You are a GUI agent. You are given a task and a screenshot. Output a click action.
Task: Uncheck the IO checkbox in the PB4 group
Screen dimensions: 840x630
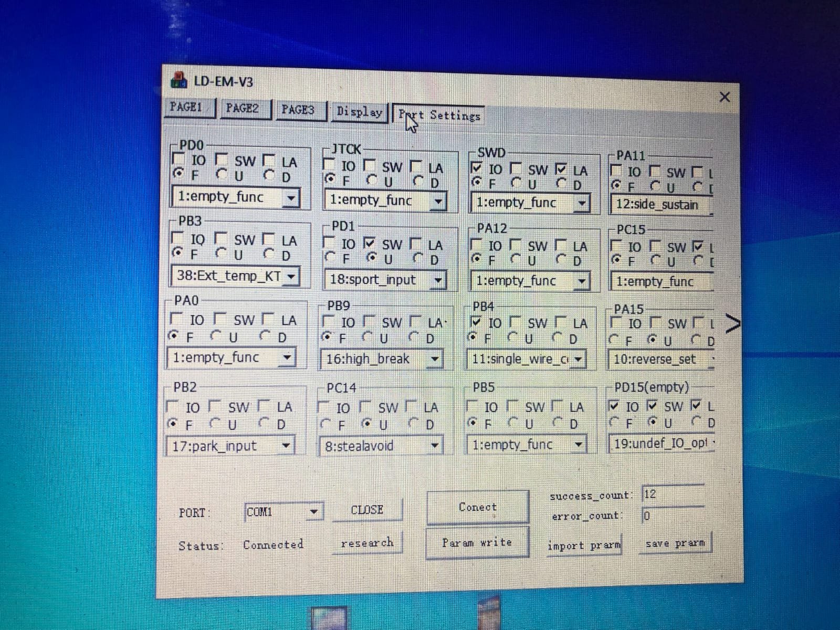tap(476, 322)
